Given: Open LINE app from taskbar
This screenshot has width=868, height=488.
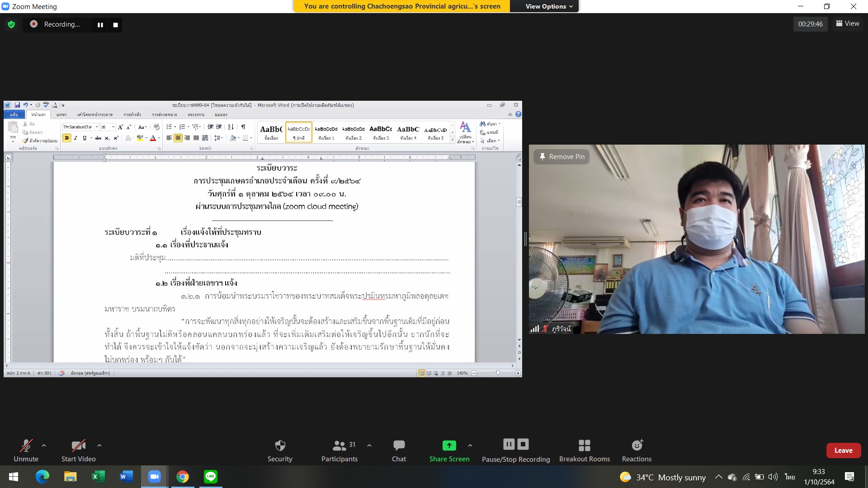Looking at the screenshot, I should click(211, 477).
